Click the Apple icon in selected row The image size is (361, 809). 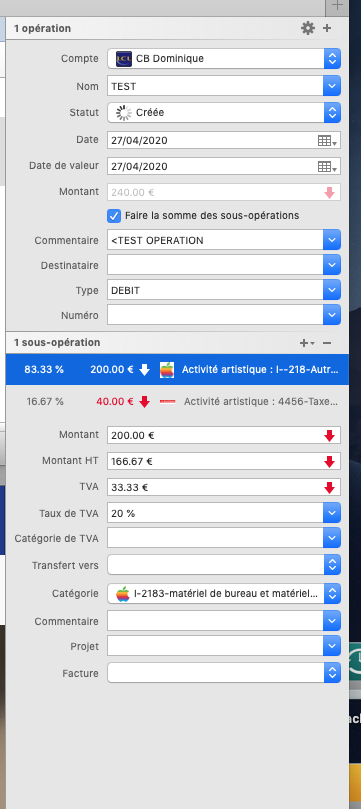pos(167,369)
